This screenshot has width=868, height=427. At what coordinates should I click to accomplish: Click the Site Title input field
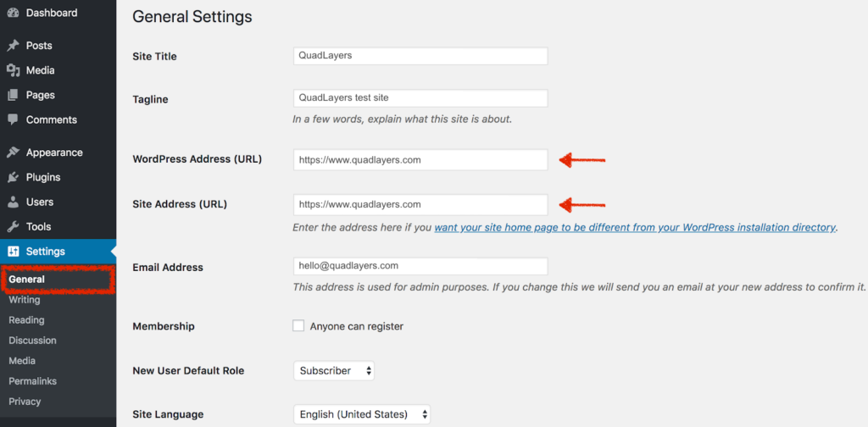tap(420, 56)
